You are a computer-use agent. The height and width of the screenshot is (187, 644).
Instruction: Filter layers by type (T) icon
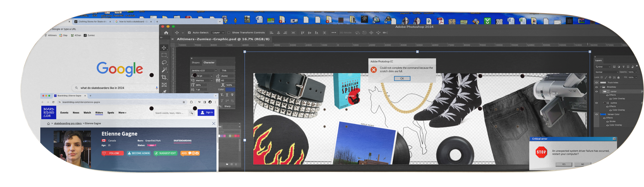pyautogui.click(x=624, y=67)
